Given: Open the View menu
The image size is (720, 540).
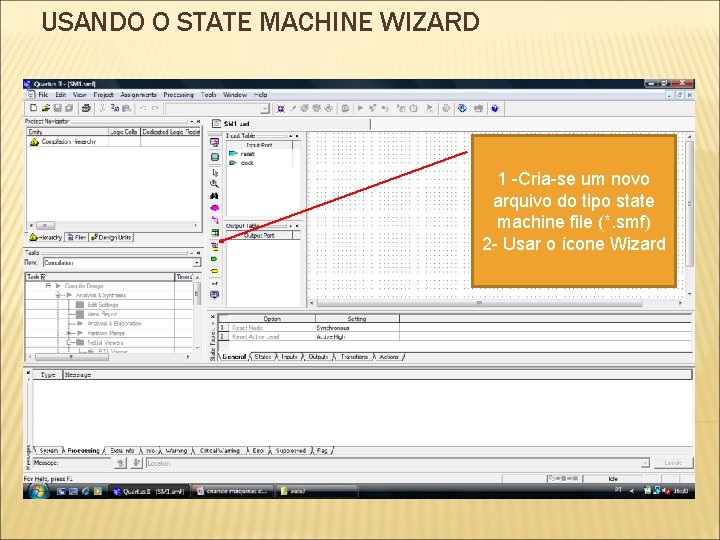Looking at the screenshot, I should pyautogui.click(x=79, y=95).
